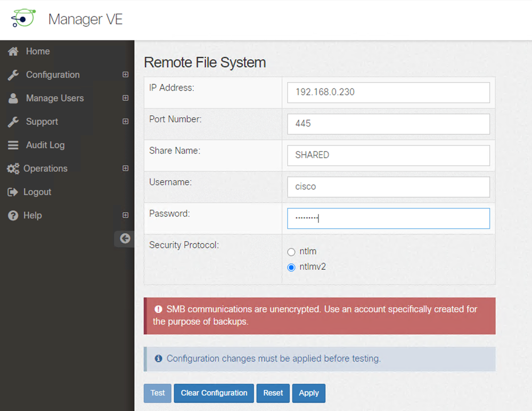Click the SMB warning exclamation icon
Screen dimensions: 532x411
158,309
